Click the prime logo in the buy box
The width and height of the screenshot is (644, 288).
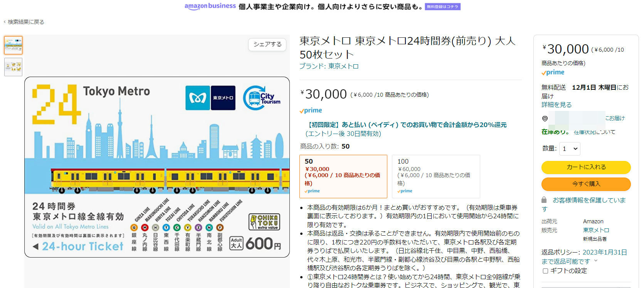(553, 72)
